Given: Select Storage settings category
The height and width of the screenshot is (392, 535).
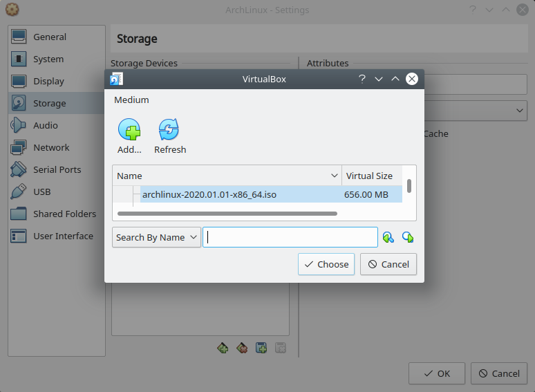Looking at the screenshot, I should click(57, 103).
